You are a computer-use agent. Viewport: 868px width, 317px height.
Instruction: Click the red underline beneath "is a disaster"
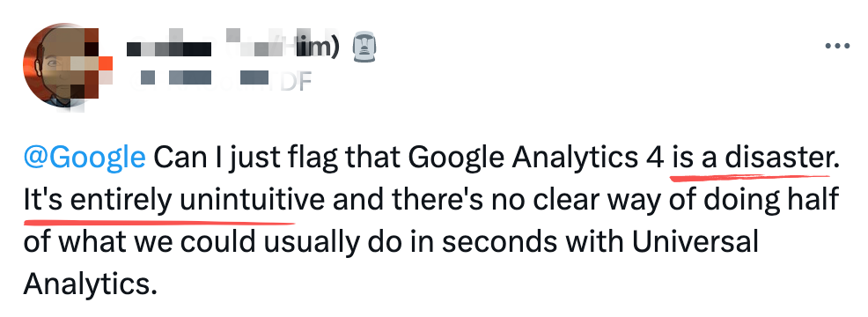(x=750, y=178)
